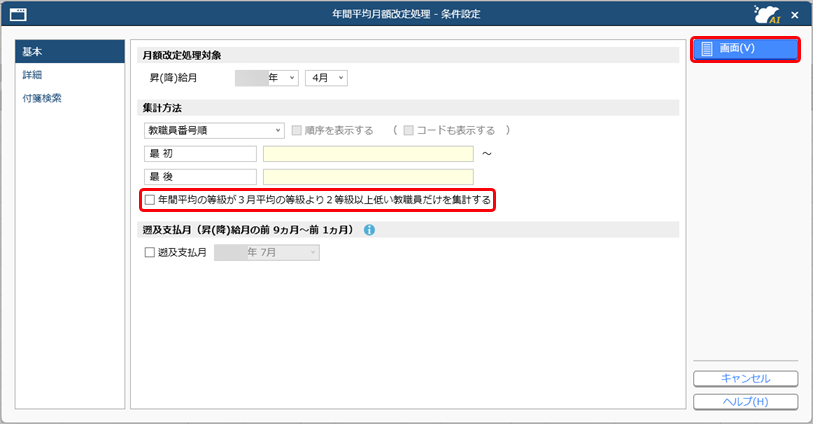
Task: Open the 昇(降)給月 year dropdown
Action: [x=267, y=78]
